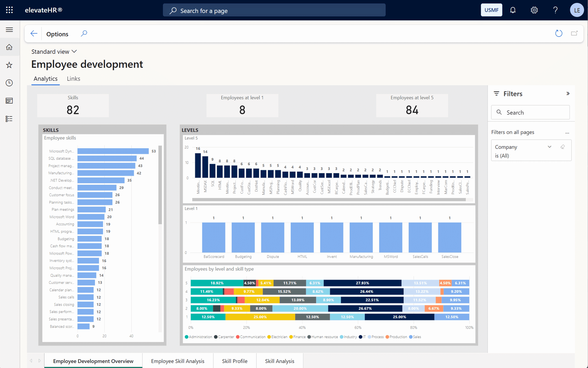Screen dimensions: 588x368
Task: Click the USMF company button
Action: click(x=491, y=10)
